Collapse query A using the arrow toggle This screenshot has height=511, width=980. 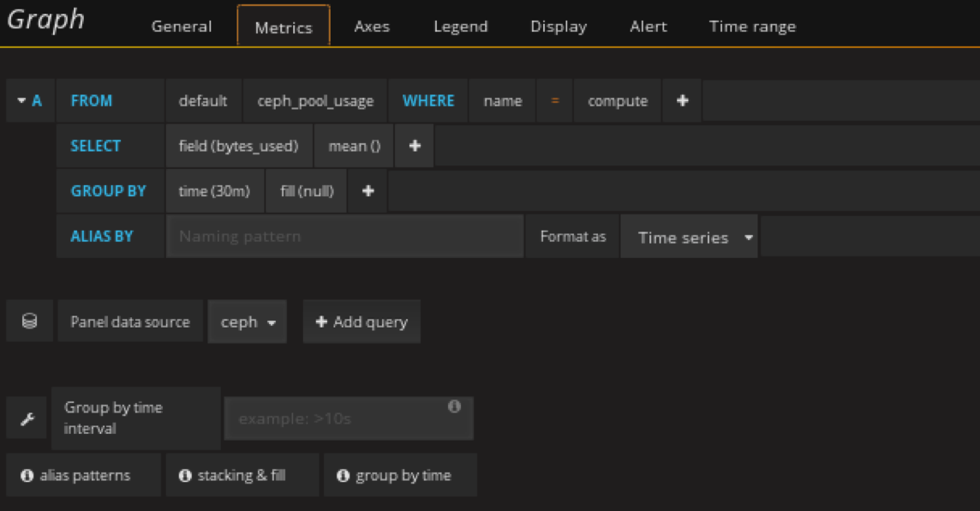[21, 100]
